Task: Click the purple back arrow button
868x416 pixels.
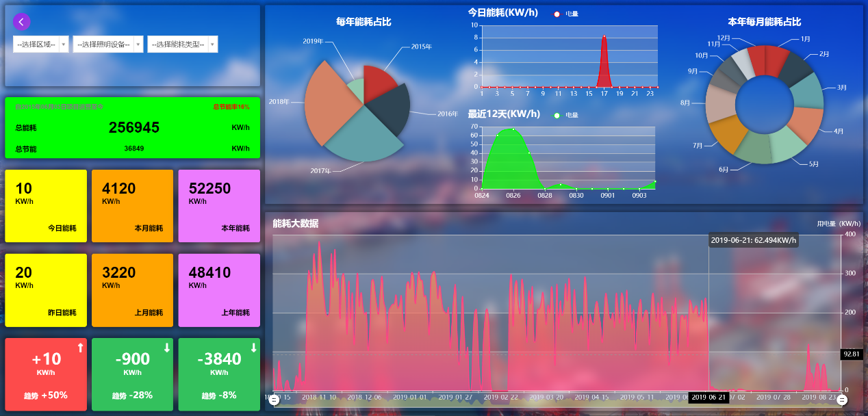Action: [x=21, y=22]
